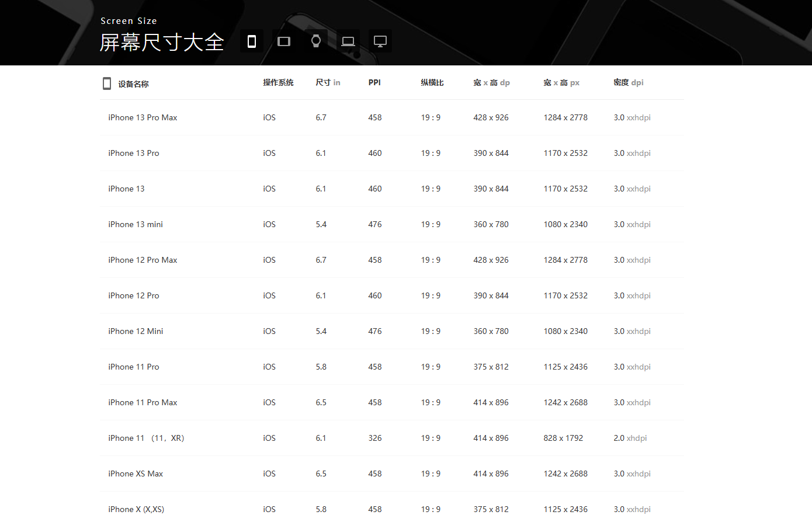Click the 6.1 size in iPhone 13 row
Image resolution: width=812 pixels, height=522 pixels.
pos(321,189)
